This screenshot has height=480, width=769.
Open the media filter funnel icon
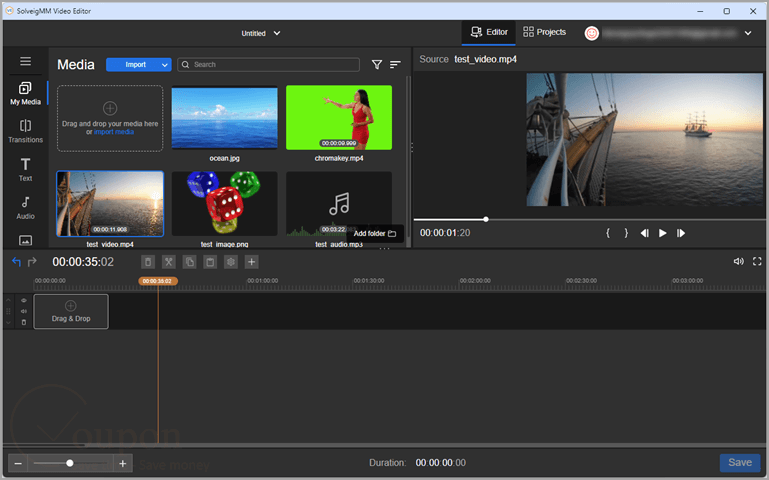point(377,65)
